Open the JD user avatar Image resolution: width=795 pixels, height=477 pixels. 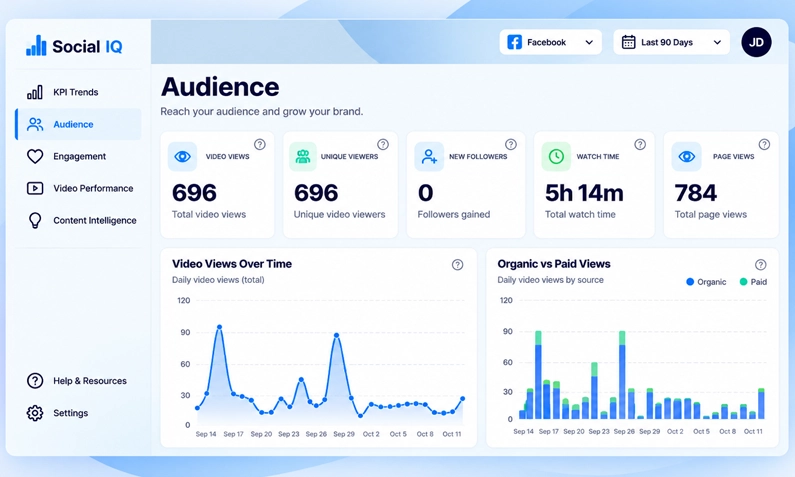pyautogui.click(x=756, y=42)
